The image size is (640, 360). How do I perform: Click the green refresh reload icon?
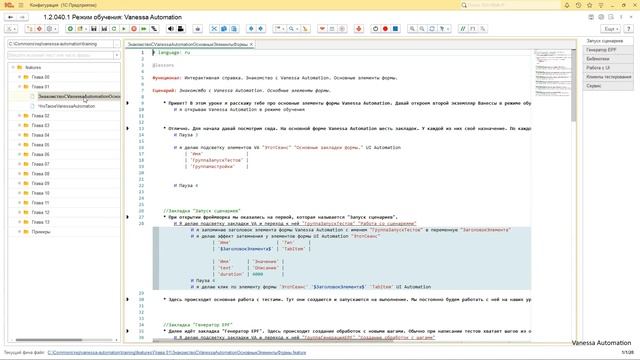click(x=114, y=29)
